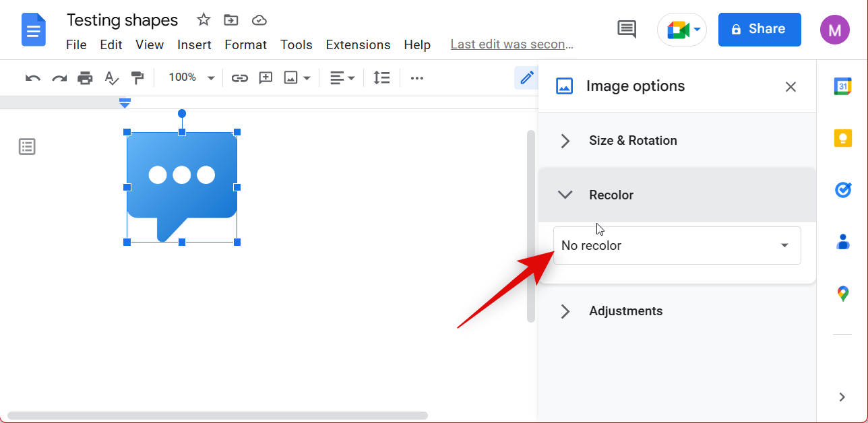The image size is (868, 423).
Task: Click the Move to folder icon
Action: tap(231, 20)
